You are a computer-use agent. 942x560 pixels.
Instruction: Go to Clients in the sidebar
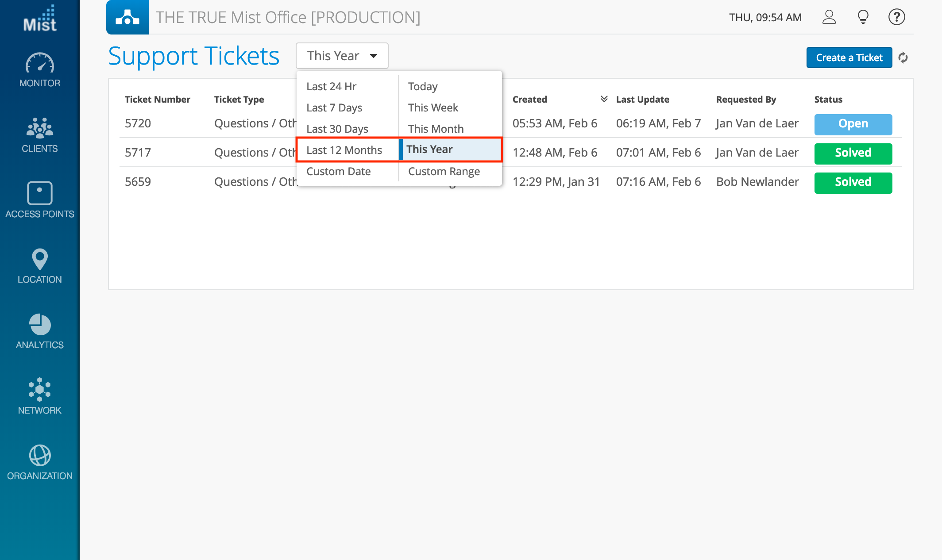pyautogui.click(x=39, y=129)
